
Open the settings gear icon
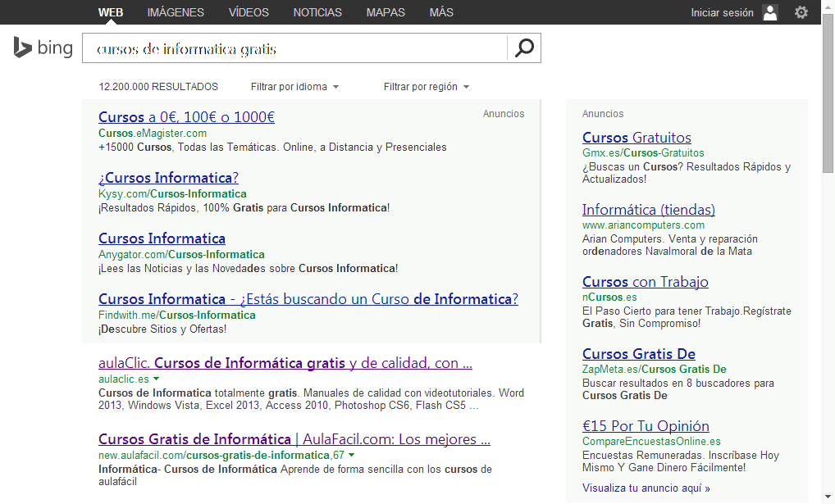[x=801, y=12]
